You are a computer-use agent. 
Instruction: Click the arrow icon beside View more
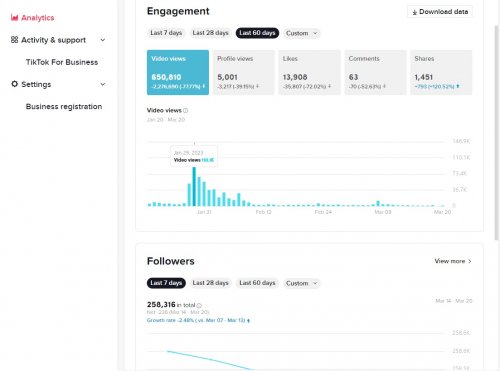[470, 261]
